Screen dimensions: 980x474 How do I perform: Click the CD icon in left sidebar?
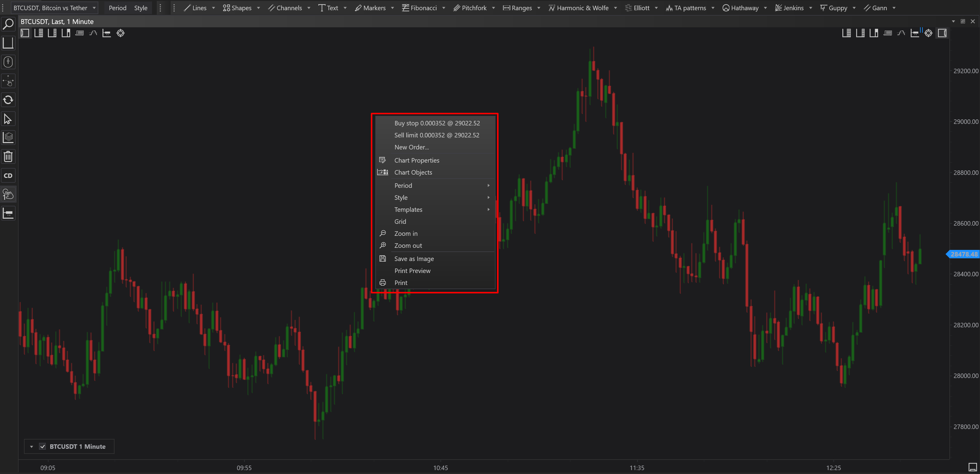(8, 175)
